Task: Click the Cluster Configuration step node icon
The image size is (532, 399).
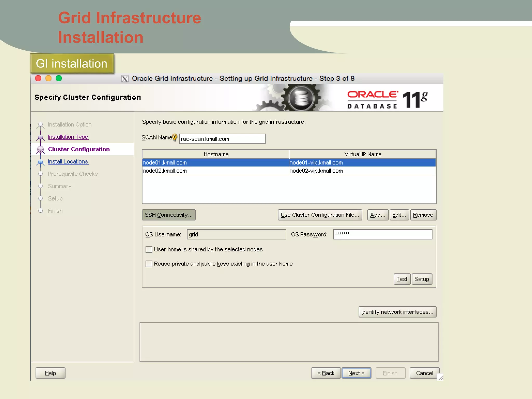Action: 41,149
